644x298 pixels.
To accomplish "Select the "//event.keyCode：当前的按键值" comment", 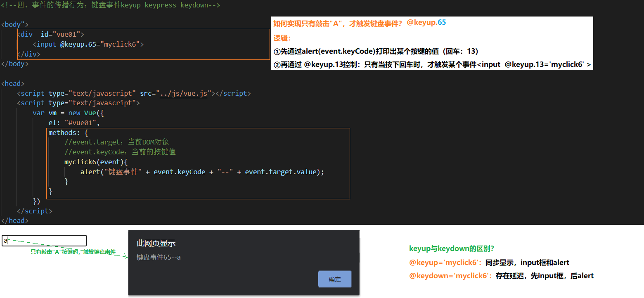I will 120,152.
